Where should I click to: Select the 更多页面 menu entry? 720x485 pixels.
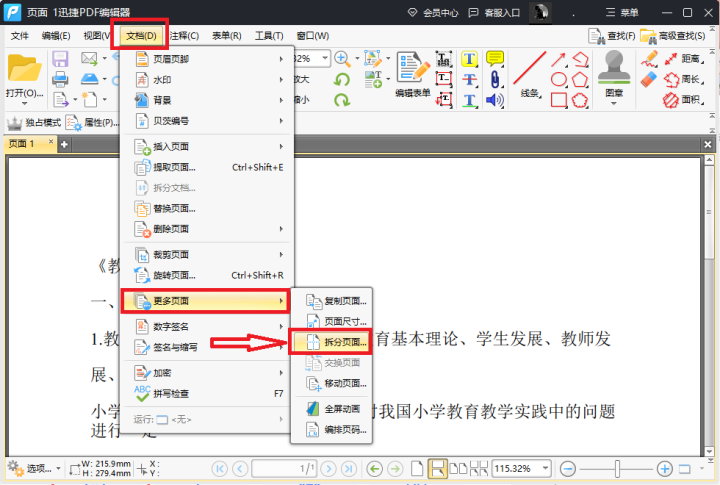pos(205,301)
